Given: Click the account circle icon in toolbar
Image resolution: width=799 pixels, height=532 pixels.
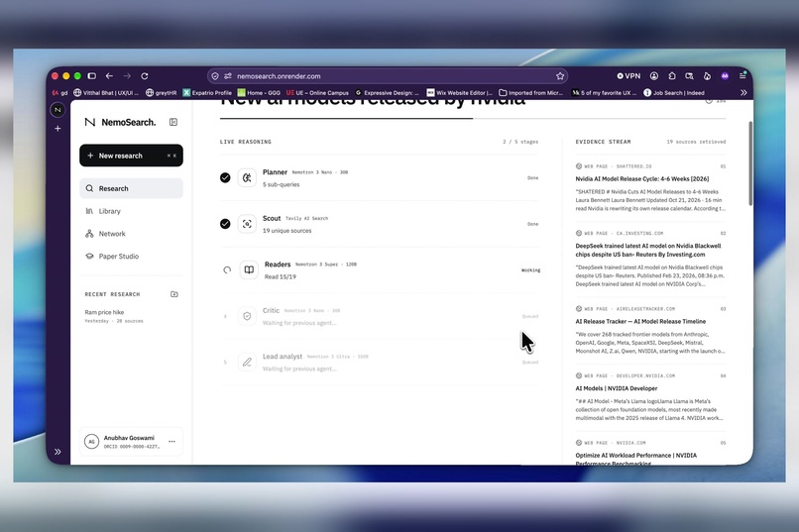Looking at the screenshot, I should pyautogui.click(x=654, y=76).
